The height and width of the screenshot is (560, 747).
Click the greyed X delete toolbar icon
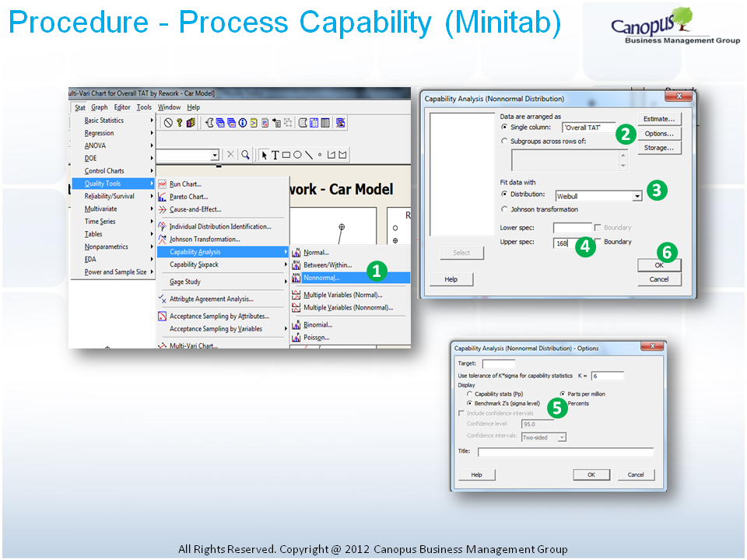click(x=230, y=154)
